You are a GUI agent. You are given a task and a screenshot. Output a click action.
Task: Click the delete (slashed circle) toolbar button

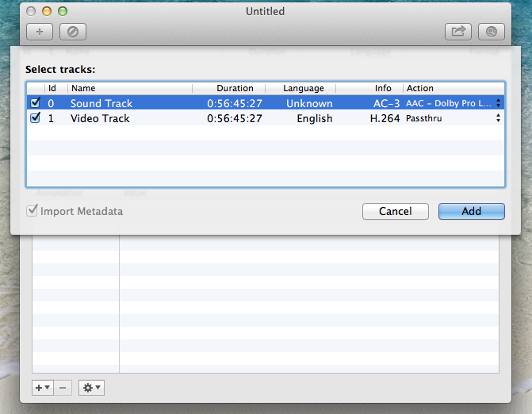[73, 32]
